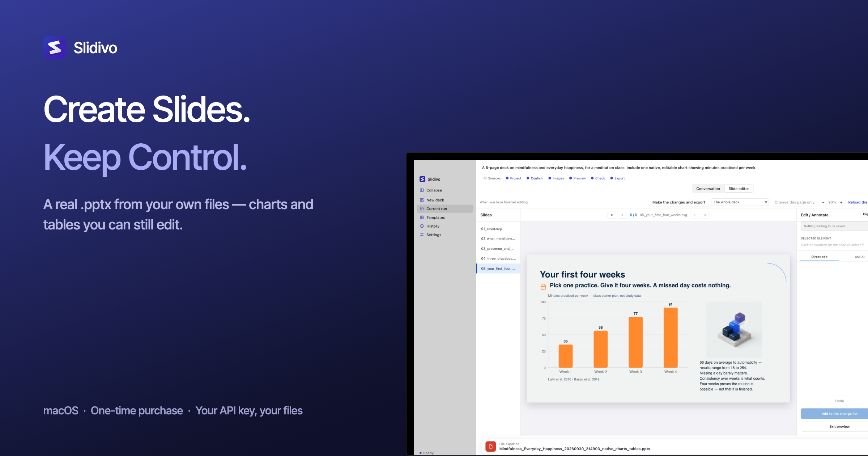The image size is (868, 456).
Task: Click Make the changes and export
Action: tap(678, 202)
